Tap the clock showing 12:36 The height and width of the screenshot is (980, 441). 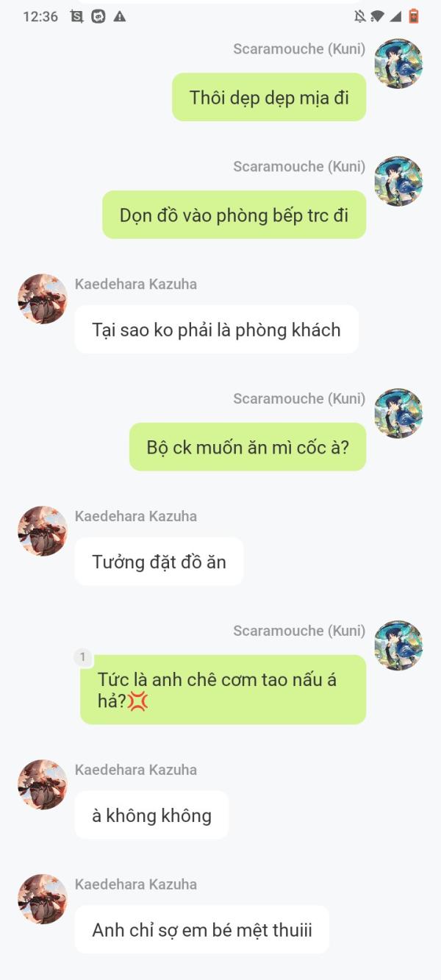(x=40, y=16)
